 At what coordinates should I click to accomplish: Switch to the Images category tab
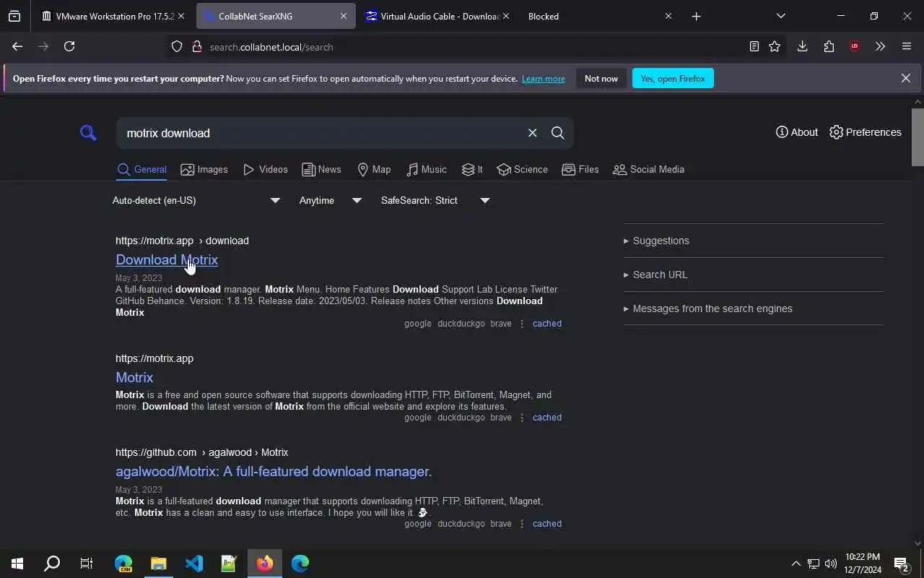point(204,169)
